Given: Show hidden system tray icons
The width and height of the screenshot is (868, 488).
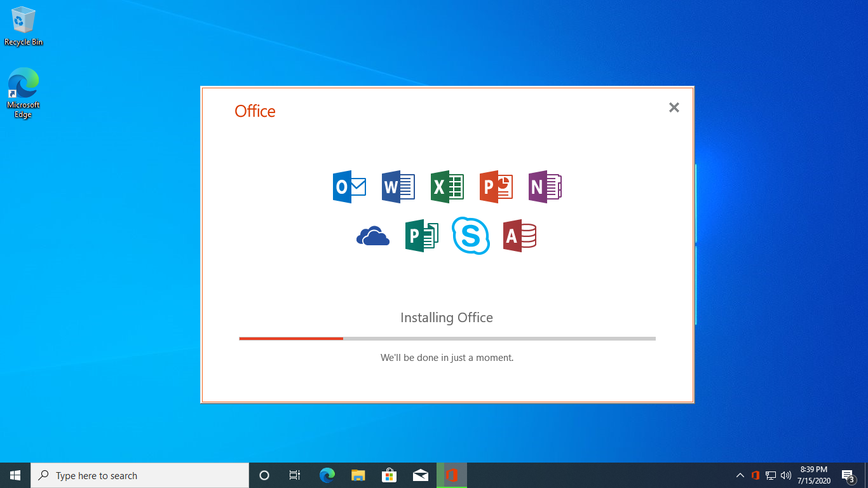Looking at the screenshot, I should pyautogui.click(x=740, y=475).
